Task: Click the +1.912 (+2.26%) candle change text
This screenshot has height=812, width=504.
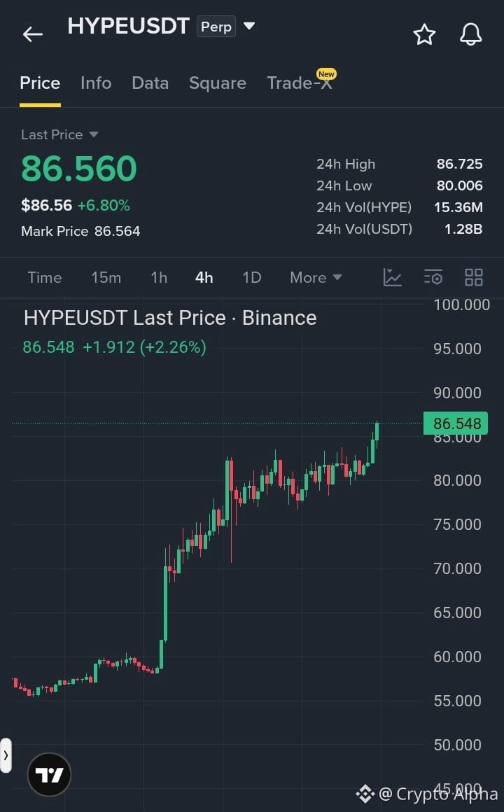Action: point(144,347)
